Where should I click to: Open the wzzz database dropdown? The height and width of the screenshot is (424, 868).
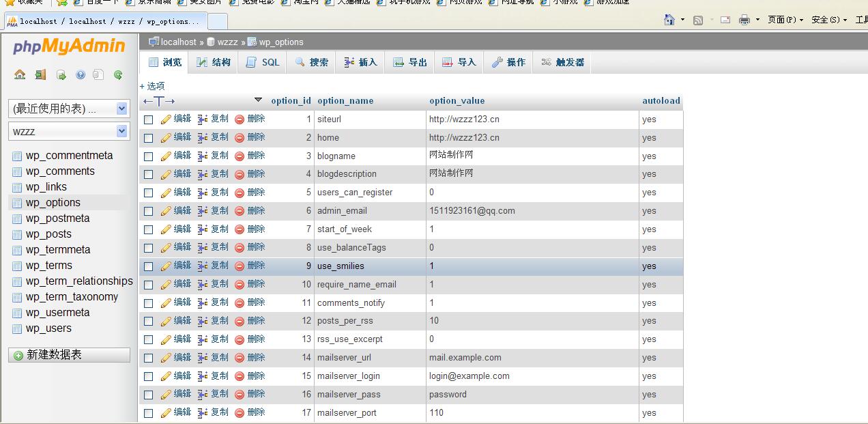(69, 131)
